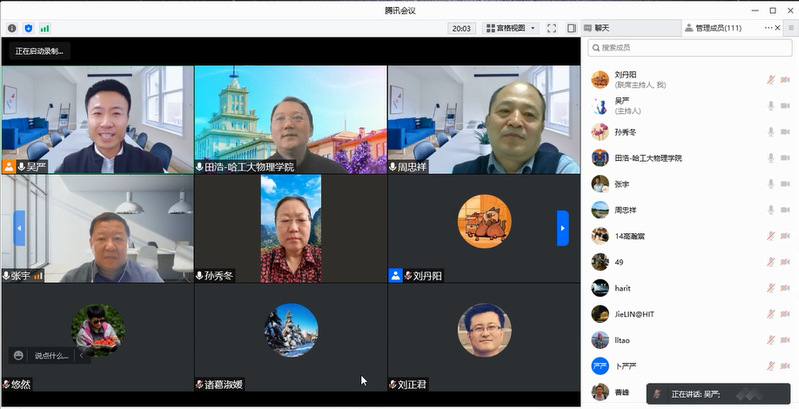The height and width of the screenshot is (409, 799).
Task: Toggle 吴严's camera icon in list
Action: click(787, 105)
